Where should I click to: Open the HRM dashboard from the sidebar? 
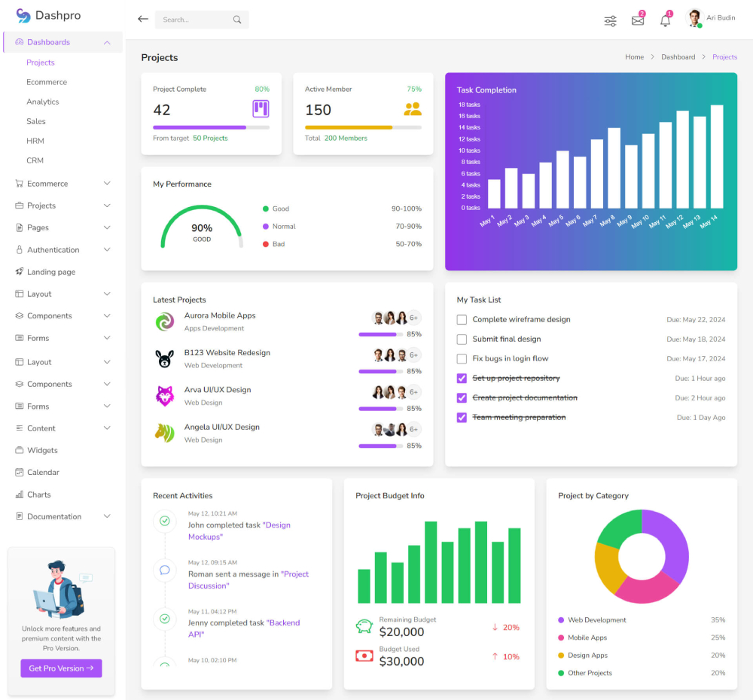[35, 141]
